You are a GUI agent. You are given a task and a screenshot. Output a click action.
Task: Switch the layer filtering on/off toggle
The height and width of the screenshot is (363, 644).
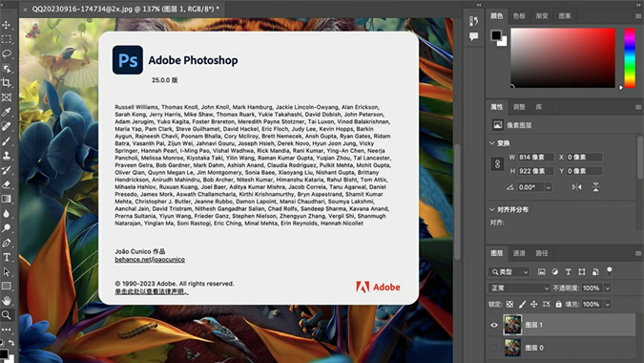click(610, 271)
